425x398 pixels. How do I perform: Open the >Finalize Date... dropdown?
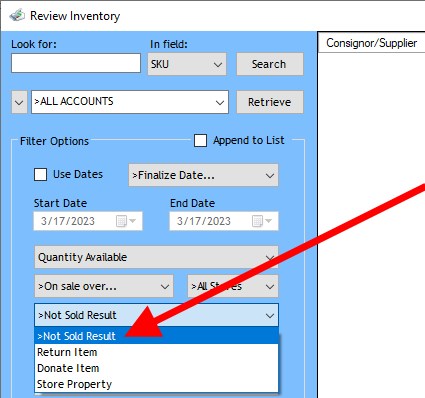(203, 175)
